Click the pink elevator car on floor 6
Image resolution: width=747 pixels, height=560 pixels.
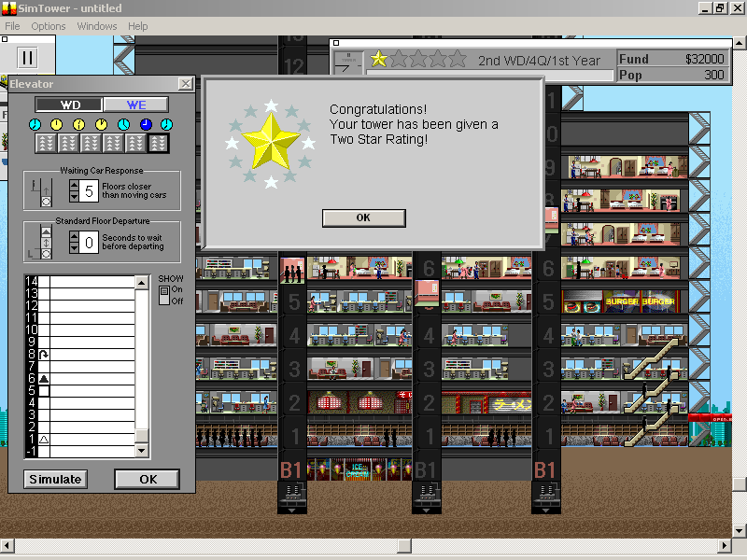292,270
